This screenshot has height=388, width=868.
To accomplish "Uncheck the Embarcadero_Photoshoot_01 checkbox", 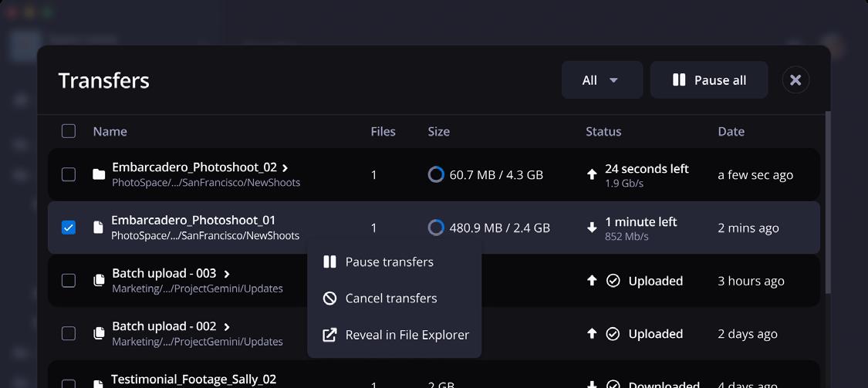I will pyautogui.click(x=69, y=228).
